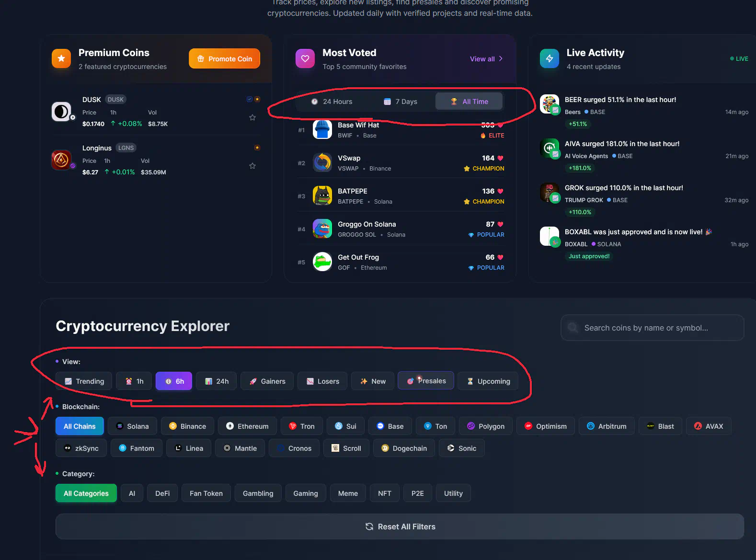This screenshot has height=560, width=756.
Task: Show the Presales view
Action: [x=426, y=381]
